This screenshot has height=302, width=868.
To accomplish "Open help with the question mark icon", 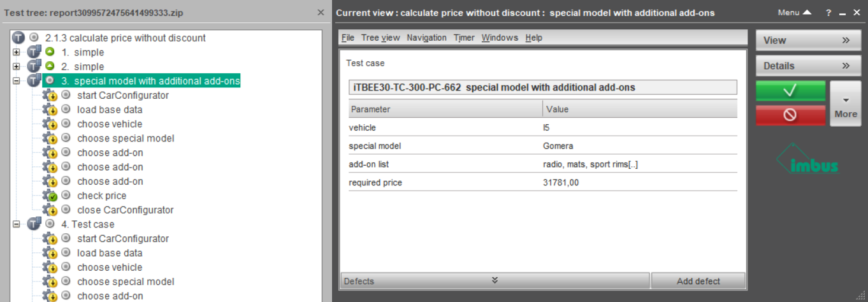I will coord(828,13).
